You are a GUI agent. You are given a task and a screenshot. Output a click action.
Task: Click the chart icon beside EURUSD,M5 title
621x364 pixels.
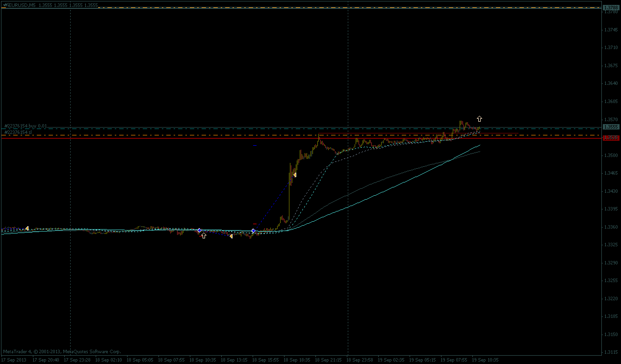pos(4,5)
